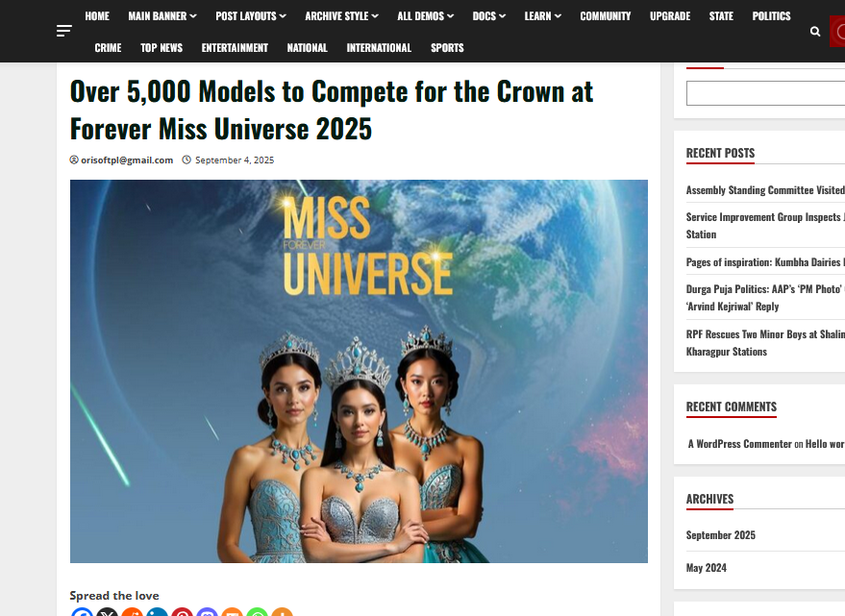Open 'Pages of inspiration: Kumbha Dairies' post
Image resolution: width=845 pixels, height=616 pixels.
[765, 262]
